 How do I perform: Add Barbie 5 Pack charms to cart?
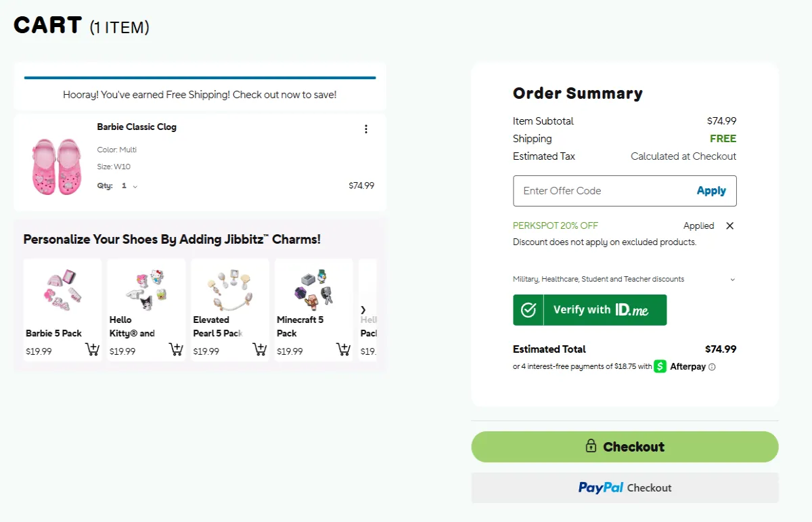click(92, 349)
